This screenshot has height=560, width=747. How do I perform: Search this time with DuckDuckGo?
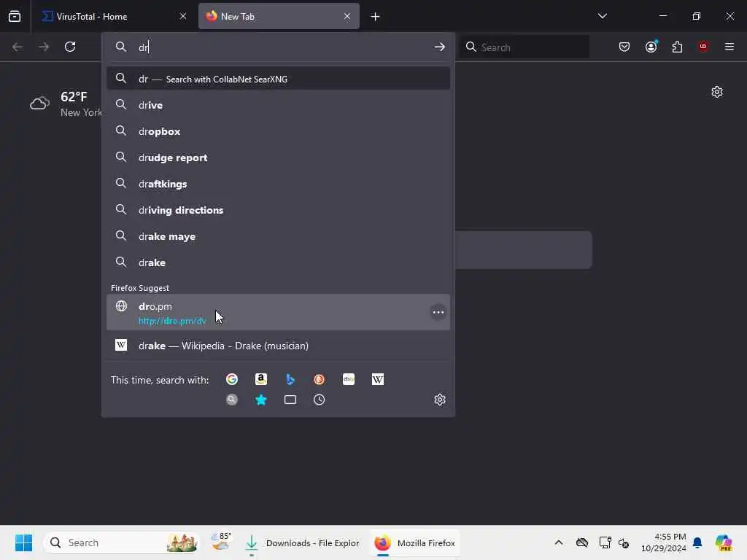(320, 379)
